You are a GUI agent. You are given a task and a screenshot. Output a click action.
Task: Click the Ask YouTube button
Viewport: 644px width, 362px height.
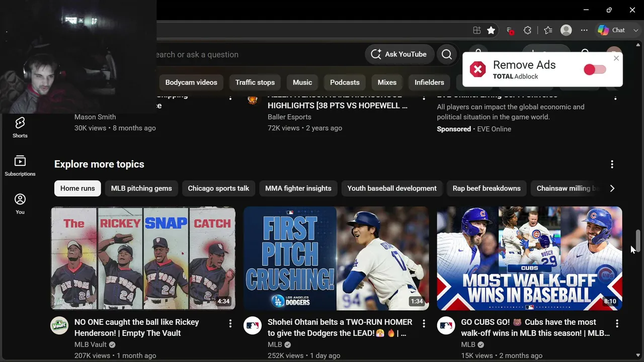[x=399, y=54]
